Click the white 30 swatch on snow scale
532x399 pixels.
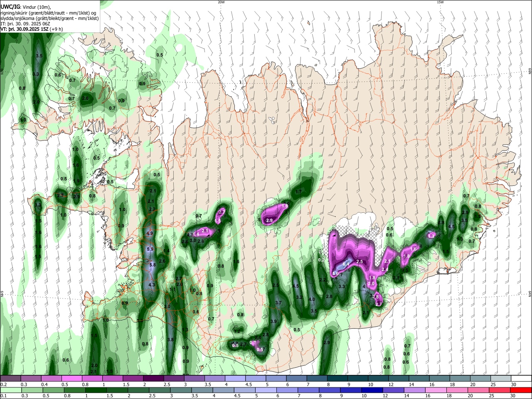pyautogui.click(x=521, y=379)
